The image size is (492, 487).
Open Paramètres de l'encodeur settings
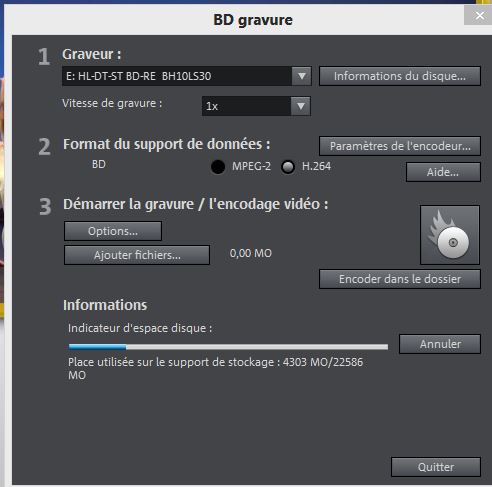pos(400,146)
